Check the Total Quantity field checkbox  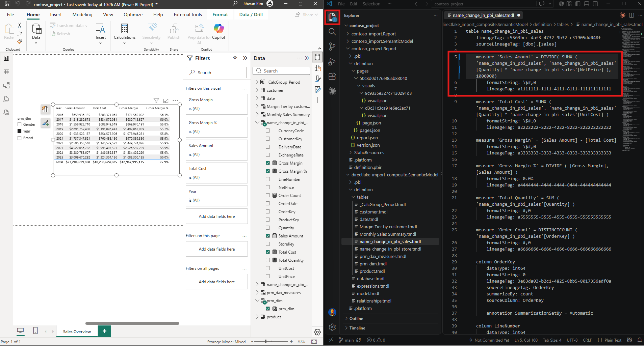tap(268, 260)
